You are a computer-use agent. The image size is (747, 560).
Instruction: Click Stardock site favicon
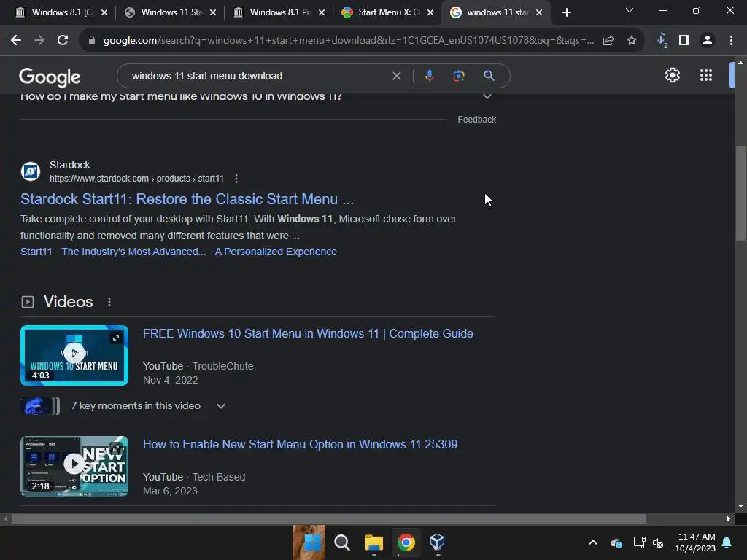31,171
